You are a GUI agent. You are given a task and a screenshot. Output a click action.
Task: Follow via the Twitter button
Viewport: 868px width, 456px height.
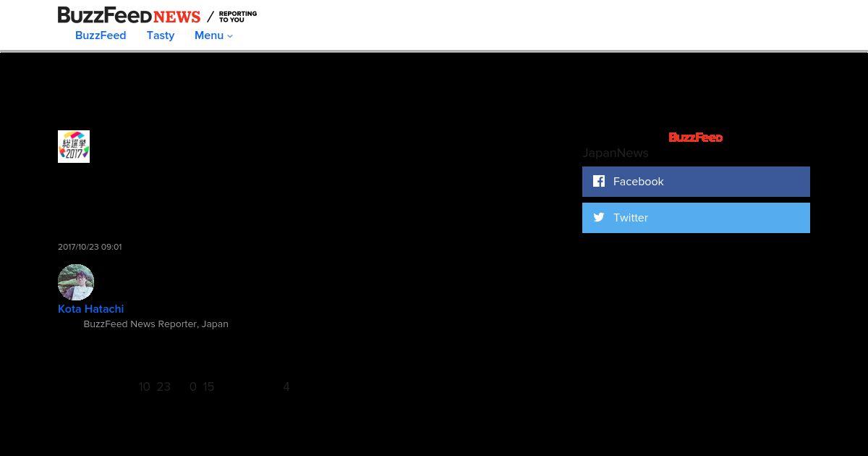pyautogui.click(x=696, y=218)
